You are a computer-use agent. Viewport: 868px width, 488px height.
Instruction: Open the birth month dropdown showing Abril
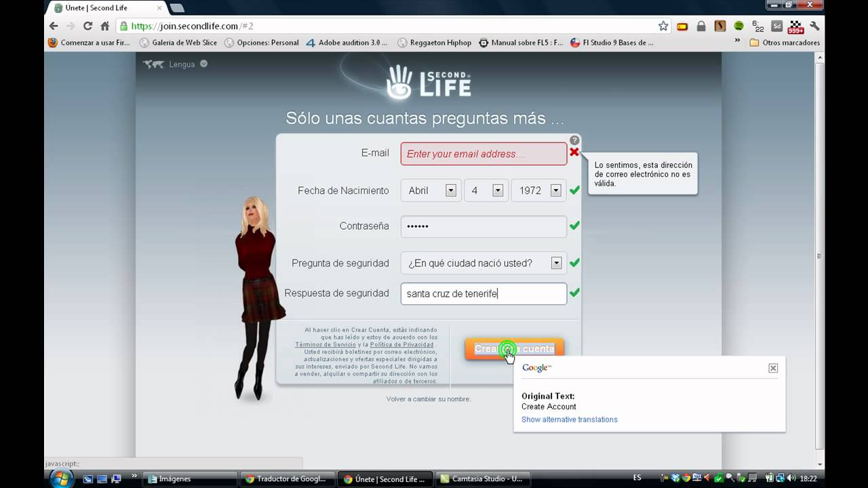pos(431,190)
